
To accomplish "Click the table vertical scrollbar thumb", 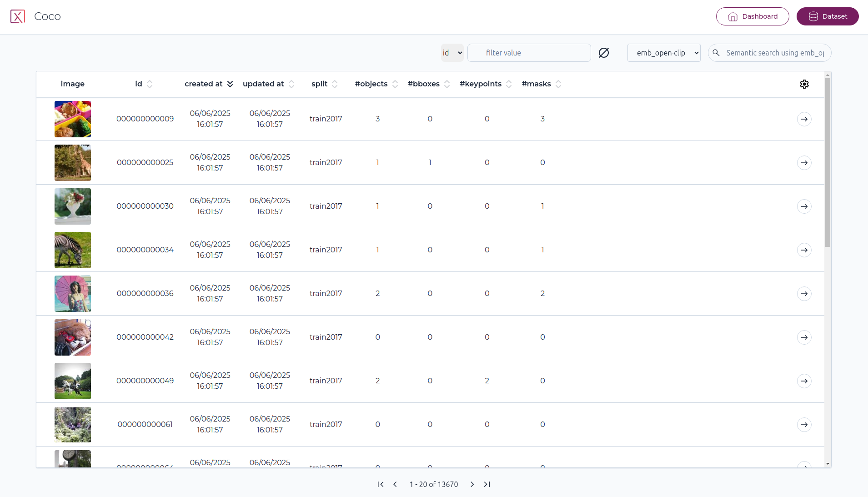I will [x=828, y=163].
